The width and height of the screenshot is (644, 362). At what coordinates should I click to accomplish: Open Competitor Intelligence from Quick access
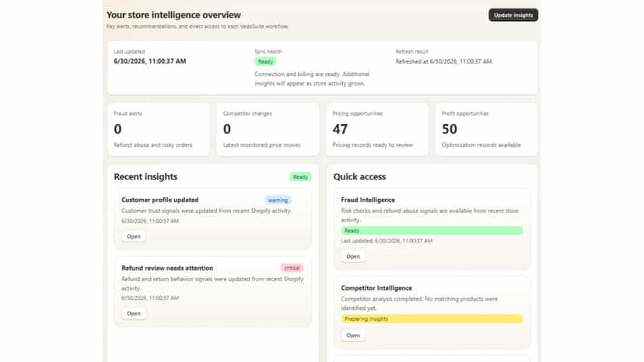353,336
